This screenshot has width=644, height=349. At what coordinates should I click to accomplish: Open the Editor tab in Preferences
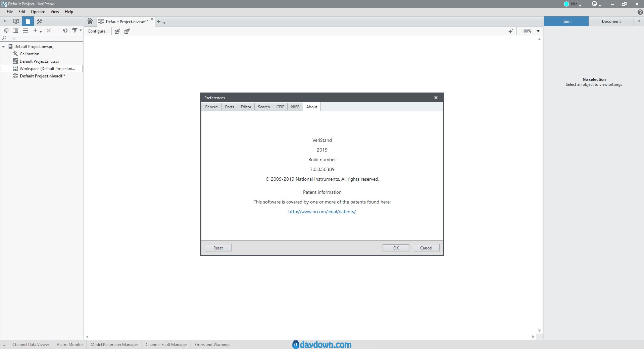coord(246,107)
